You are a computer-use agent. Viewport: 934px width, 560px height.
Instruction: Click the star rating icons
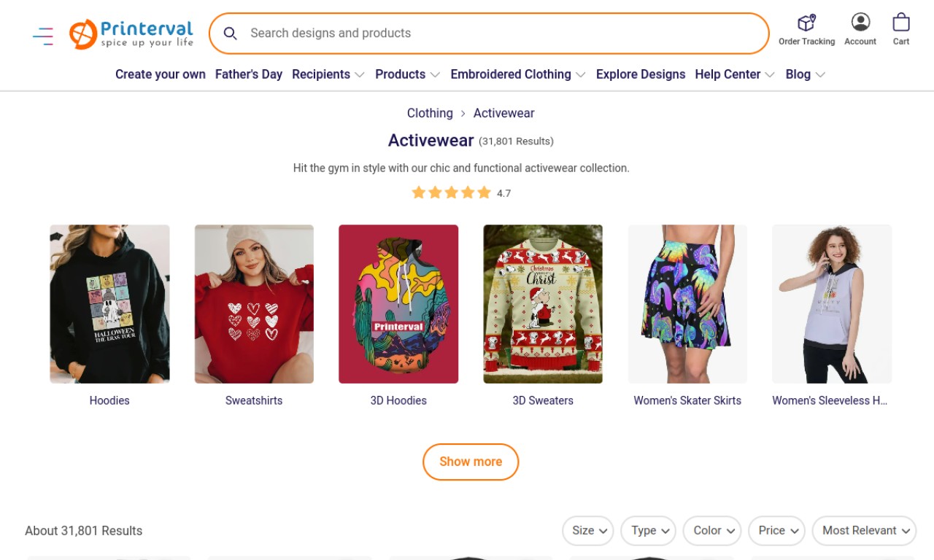click(x=451, y=192)
